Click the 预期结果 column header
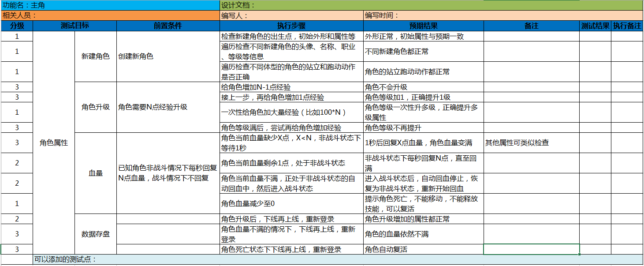The image size is (644, 266). (423, 26)
